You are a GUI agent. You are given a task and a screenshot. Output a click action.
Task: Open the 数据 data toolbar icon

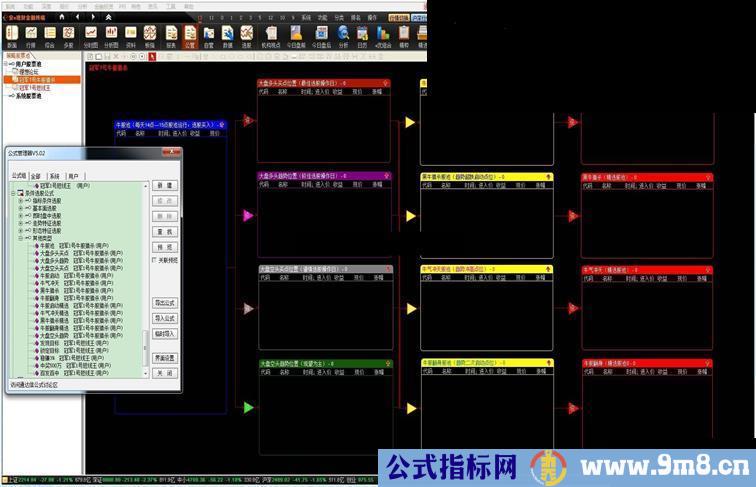click(228, 36)
